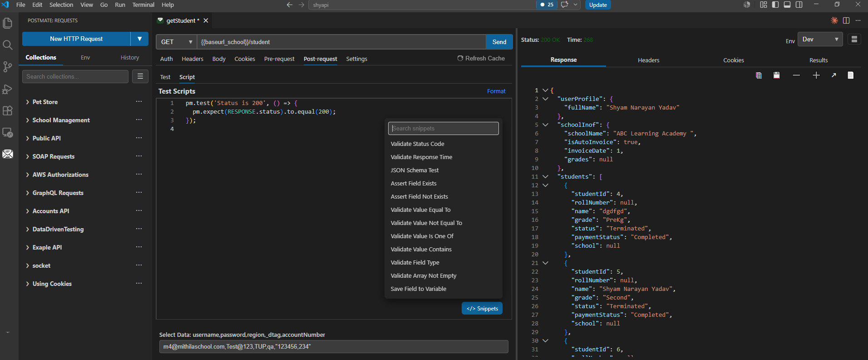
Task: Toggle response layout button next to Env
Action: [x=854, y=39]
